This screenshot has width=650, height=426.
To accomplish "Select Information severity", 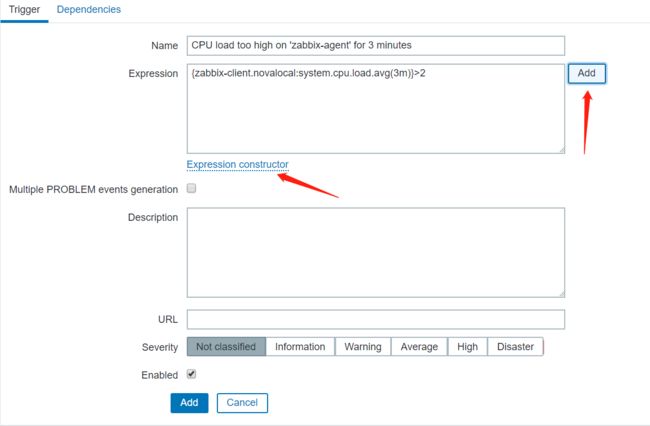I will coord(300,346).
